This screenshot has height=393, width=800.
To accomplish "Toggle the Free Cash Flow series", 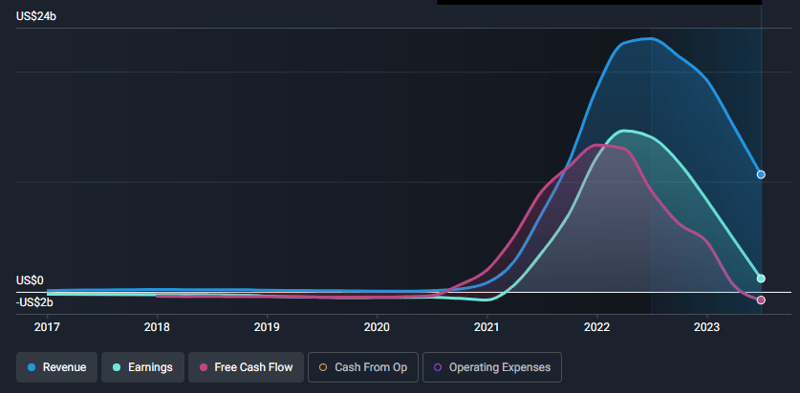I will click(246, 367).
